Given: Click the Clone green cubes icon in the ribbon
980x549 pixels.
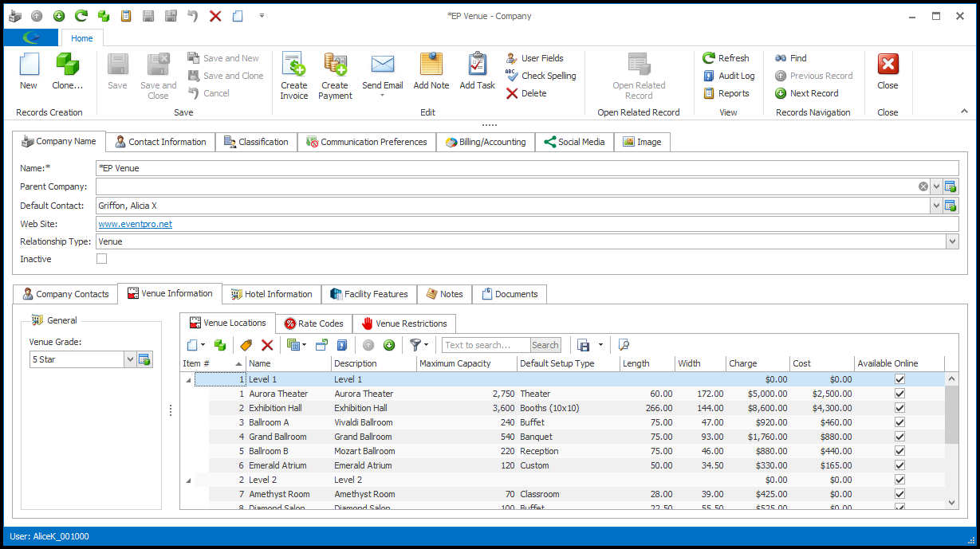Looking at the screenshot, I should pyautogui.click(x=67, y=65).
